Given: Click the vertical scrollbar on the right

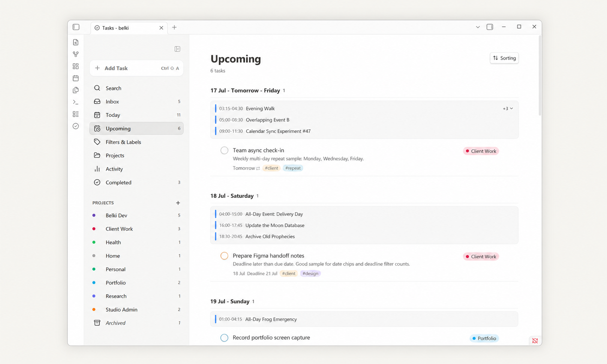Looking at the screenshot, I should click(x=540, y=75).
